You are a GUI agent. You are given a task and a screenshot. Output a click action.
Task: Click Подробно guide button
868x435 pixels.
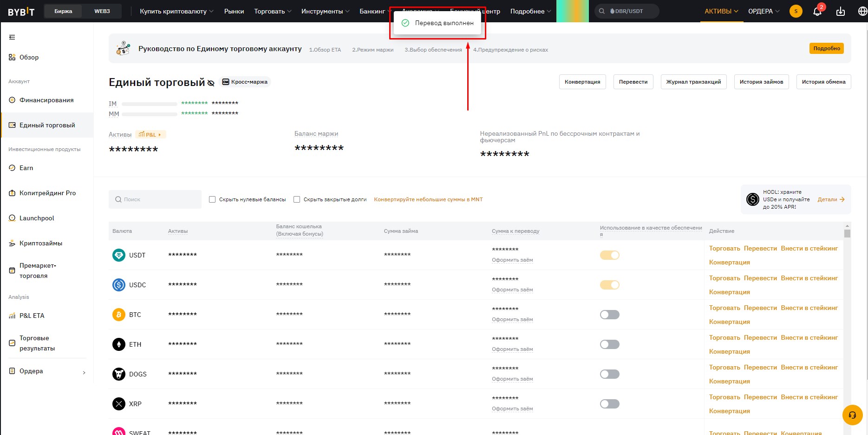[x=827, y=48]
